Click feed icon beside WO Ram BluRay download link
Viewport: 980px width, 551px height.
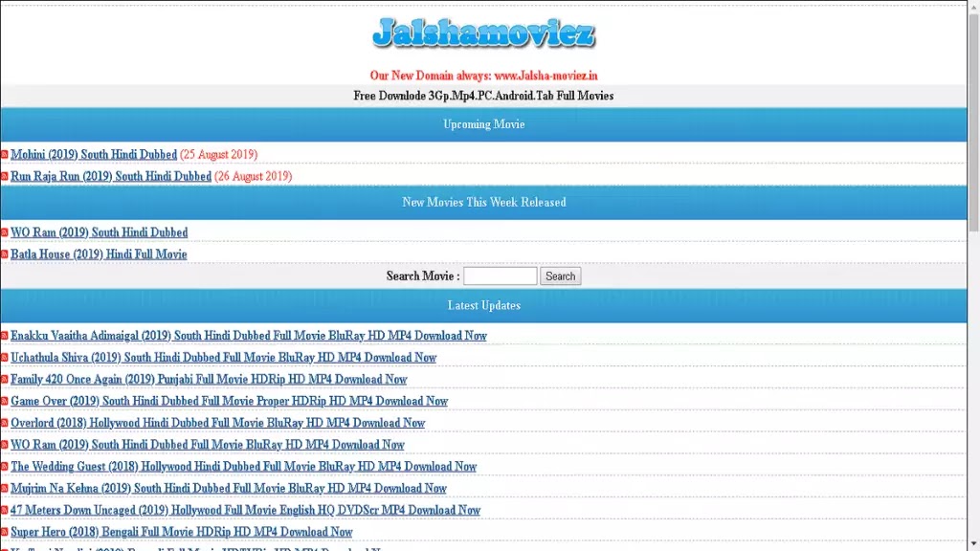coord(5,445)
